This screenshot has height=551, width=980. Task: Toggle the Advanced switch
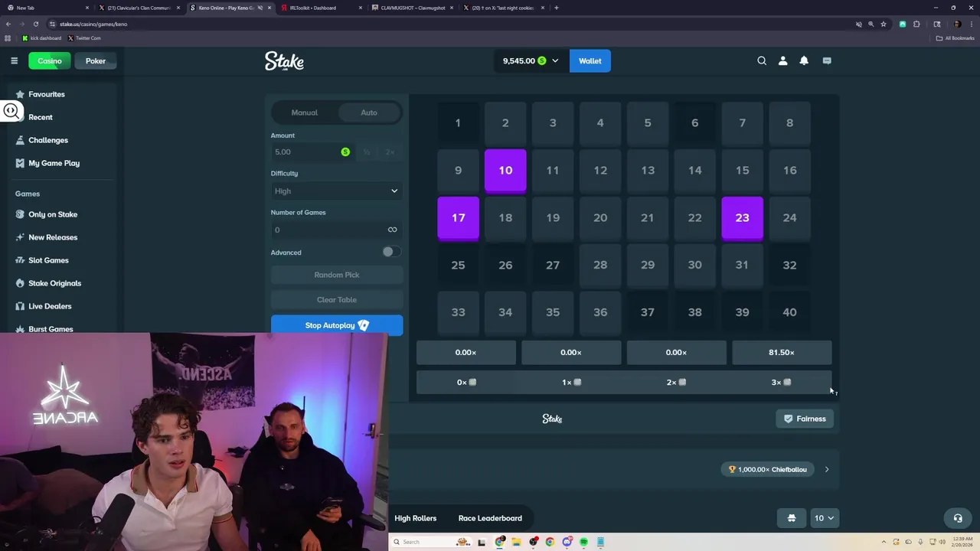390,252
